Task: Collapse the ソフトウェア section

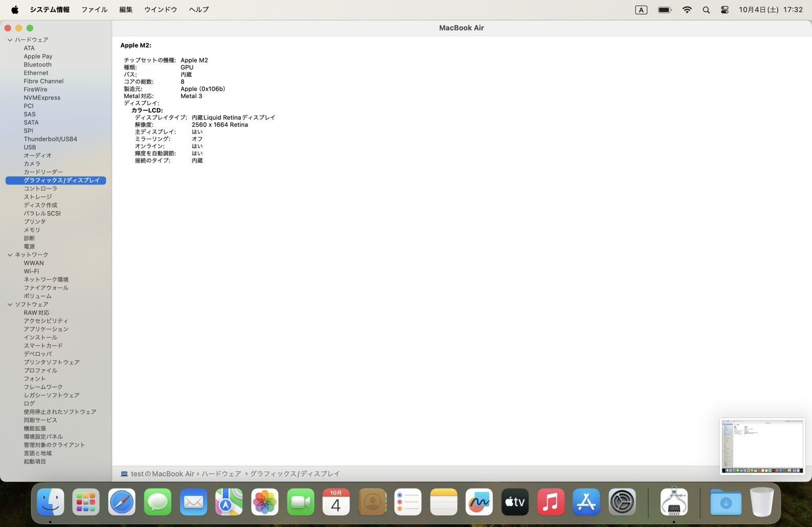Action: tap(10, 304)
